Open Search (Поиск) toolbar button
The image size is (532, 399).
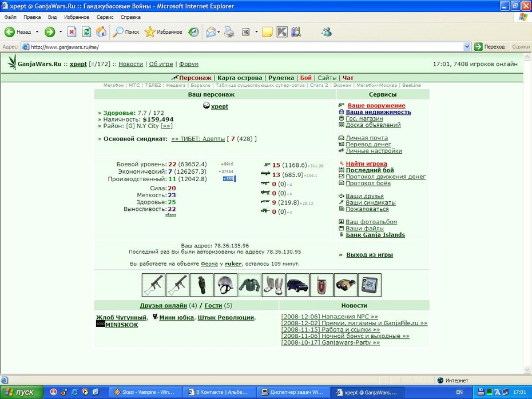pyautogui.click(x=126, y=32)
